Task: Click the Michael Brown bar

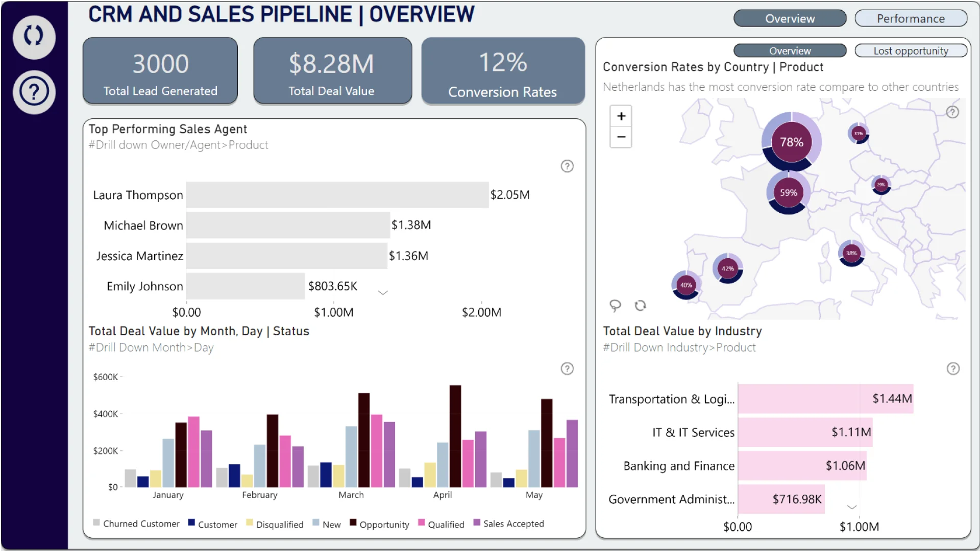Action: [x=288, y=226]
